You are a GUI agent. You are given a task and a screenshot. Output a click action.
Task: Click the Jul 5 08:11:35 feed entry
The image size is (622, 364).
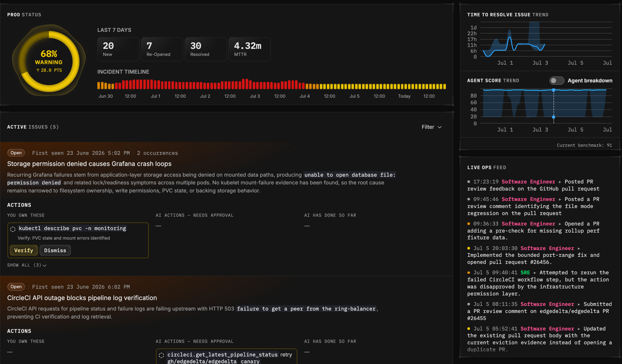[540, 311]
